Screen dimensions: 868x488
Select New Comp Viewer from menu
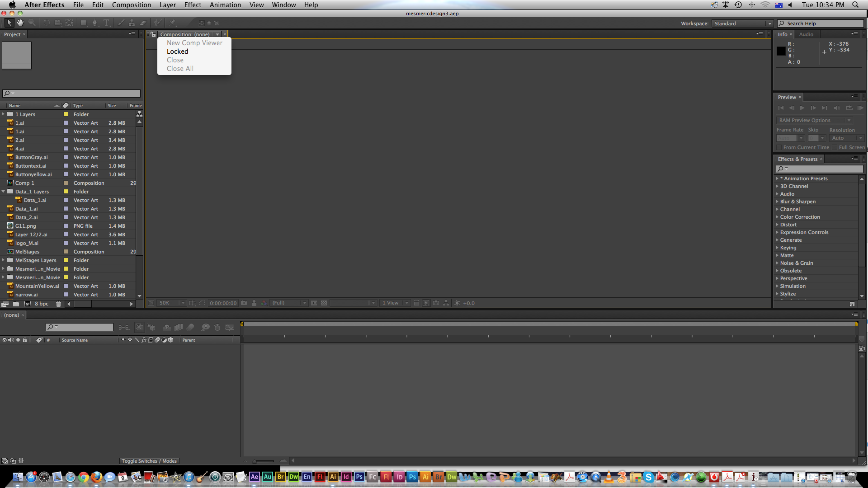point(195,42)
